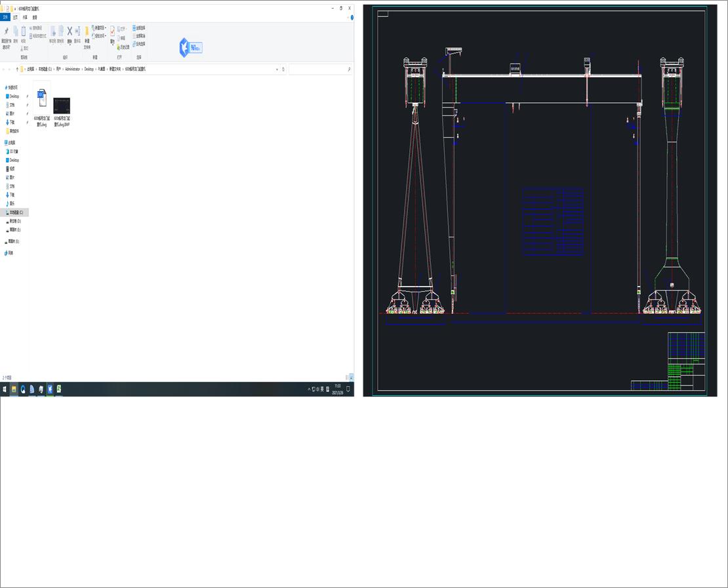Open the File (文件) tab

coord(5,17)
